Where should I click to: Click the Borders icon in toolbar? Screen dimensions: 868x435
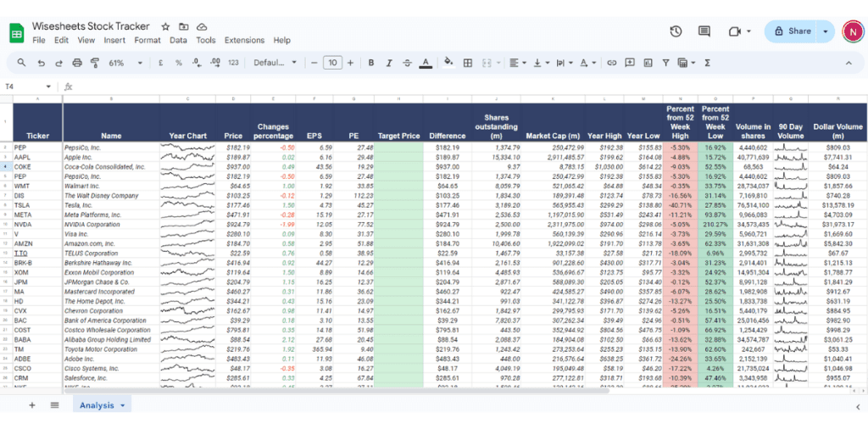[x=467, y=63]
